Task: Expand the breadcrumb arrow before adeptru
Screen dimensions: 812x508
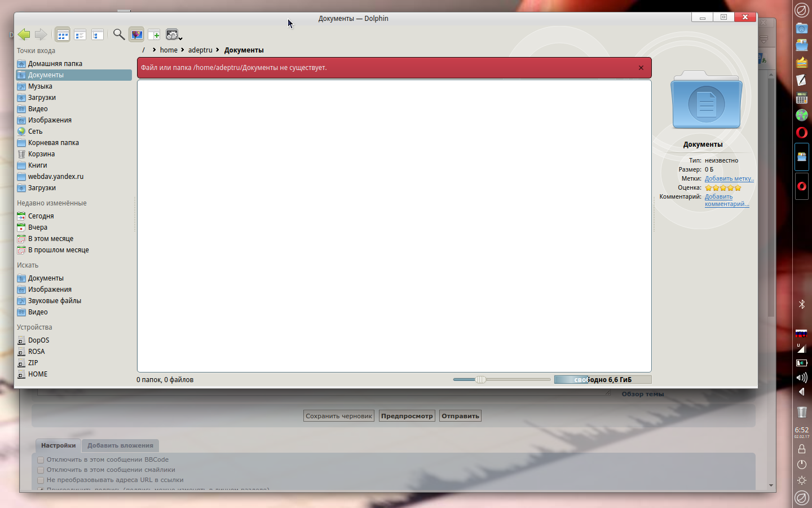Action: point(183,50)
